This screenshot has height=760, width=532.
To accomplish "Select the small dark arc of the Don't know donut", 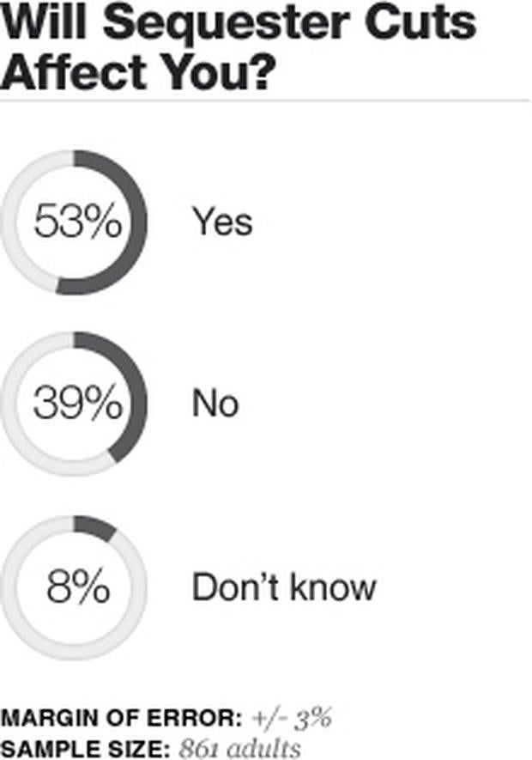I will [93, 527].
